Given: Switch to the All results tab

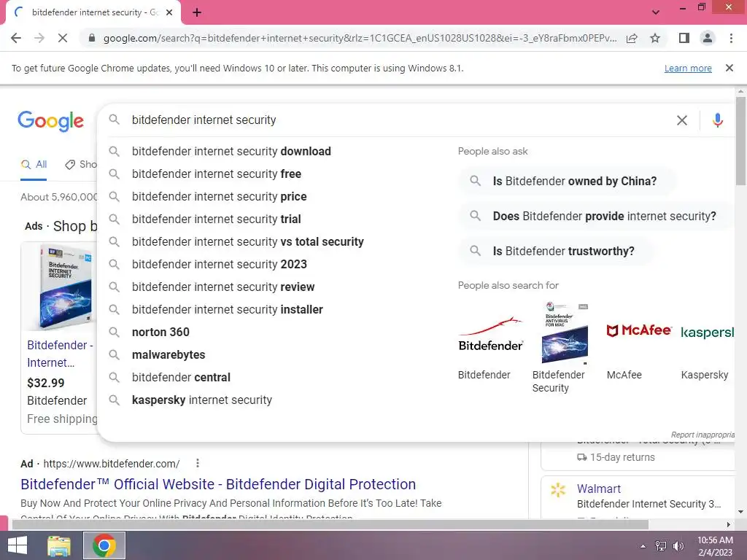Looking at the screenshot, I should click(34, 165).
